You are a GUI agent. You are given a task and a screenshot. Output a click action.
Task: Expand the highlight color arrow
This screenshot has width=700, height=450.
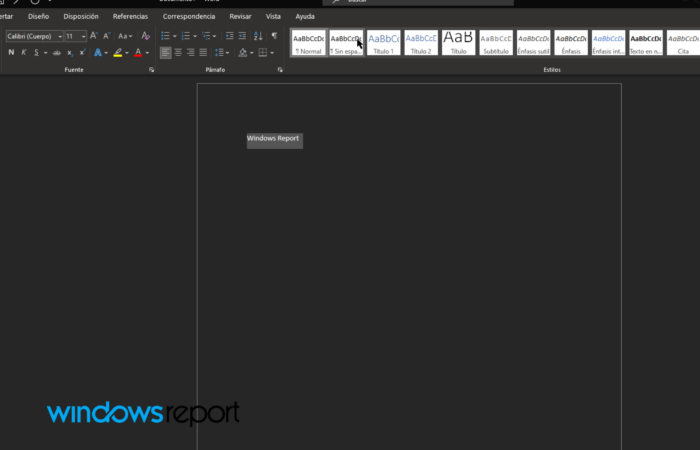(x=127, y=53)
